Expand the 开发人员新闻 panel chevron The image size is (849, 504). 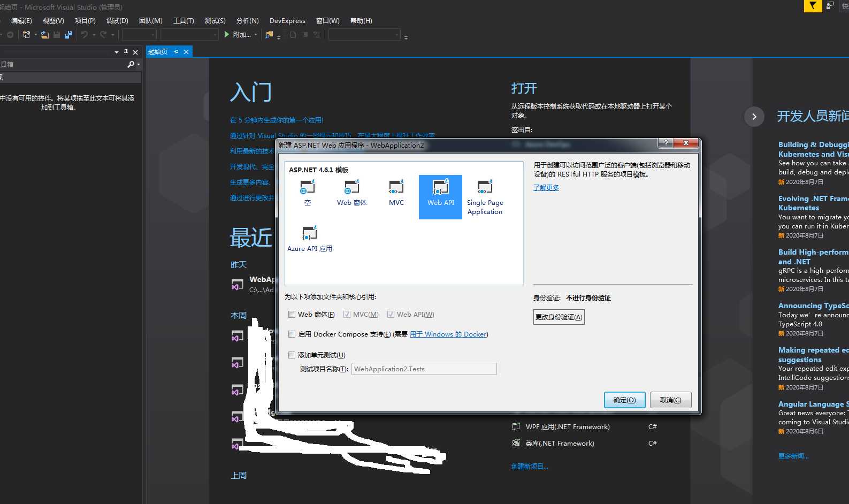754,116
